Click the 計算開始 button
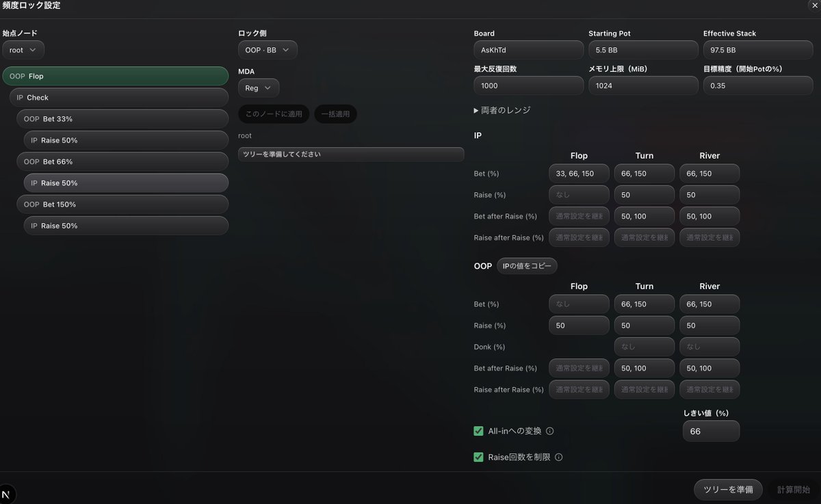 point(793,490)
